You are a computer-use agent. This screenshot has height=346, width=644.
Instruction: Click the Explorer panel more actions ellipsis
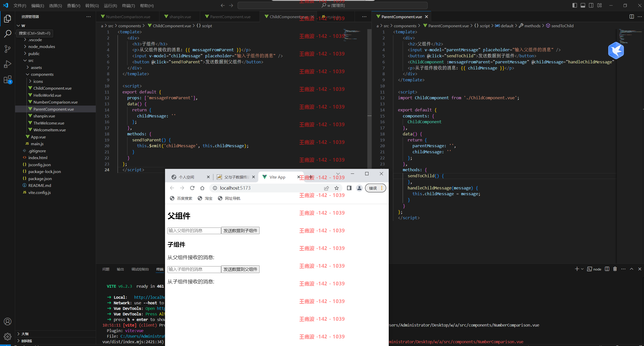point(88,17)
